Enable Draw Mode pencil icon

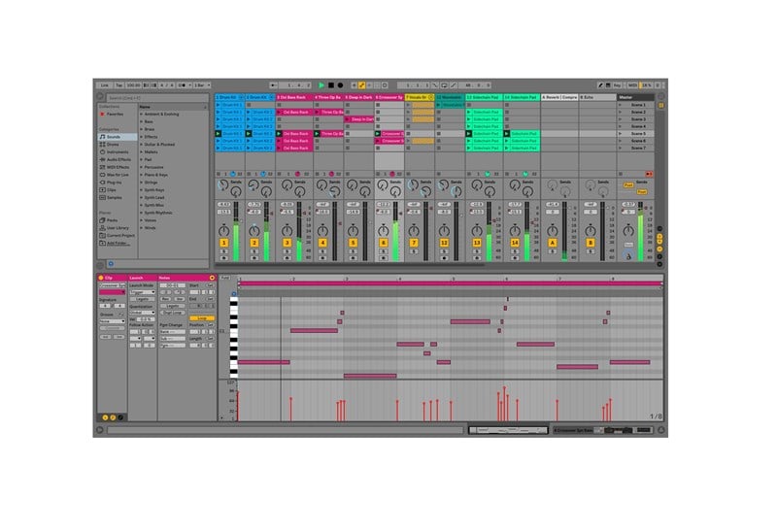point(600,85)
